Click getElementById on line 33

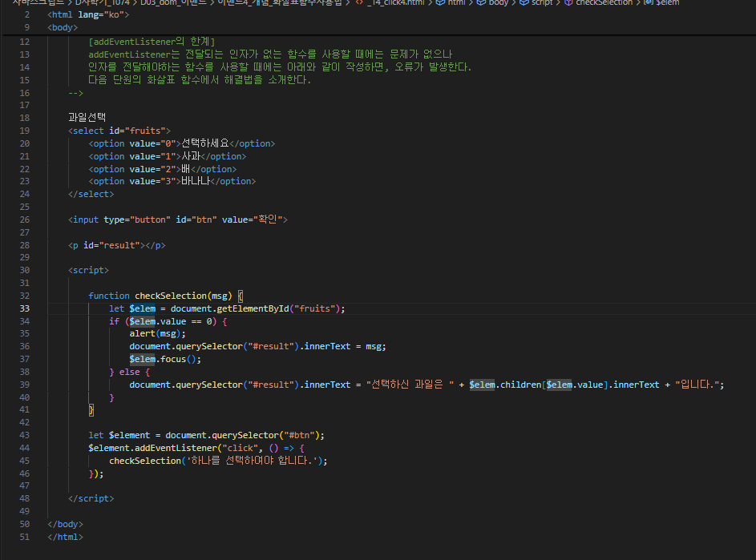(253, 308)
